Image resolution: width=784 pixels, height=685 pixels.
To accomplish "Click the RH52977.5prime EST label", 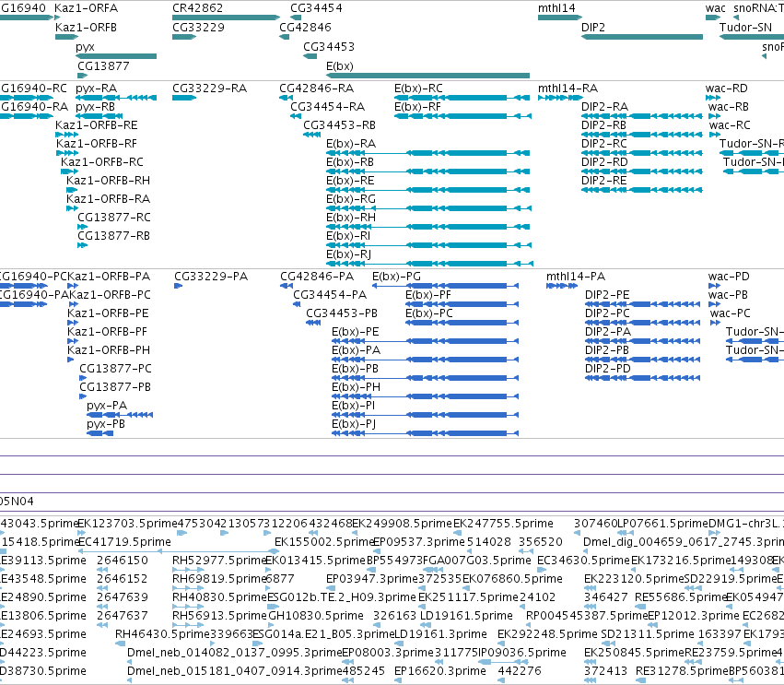I will pos(218,561).
